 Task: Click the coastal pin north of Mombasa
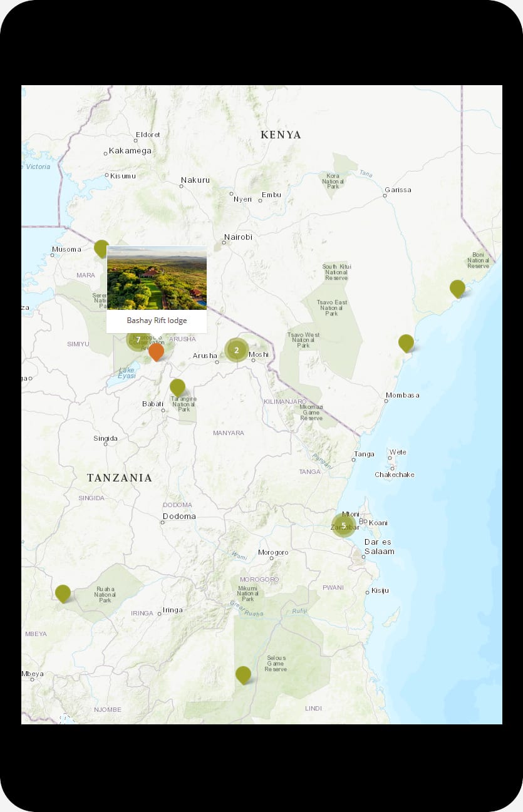coord(406,342)
